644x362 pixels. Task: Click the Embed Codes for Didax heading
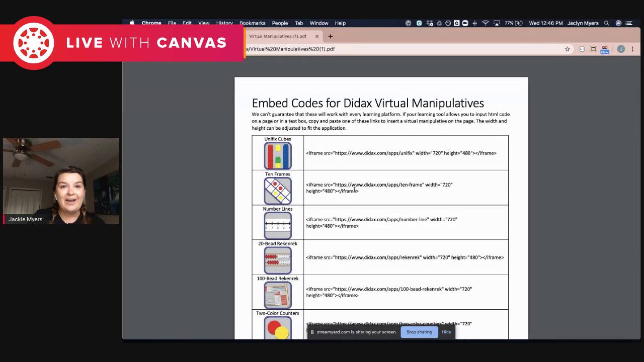368,103
